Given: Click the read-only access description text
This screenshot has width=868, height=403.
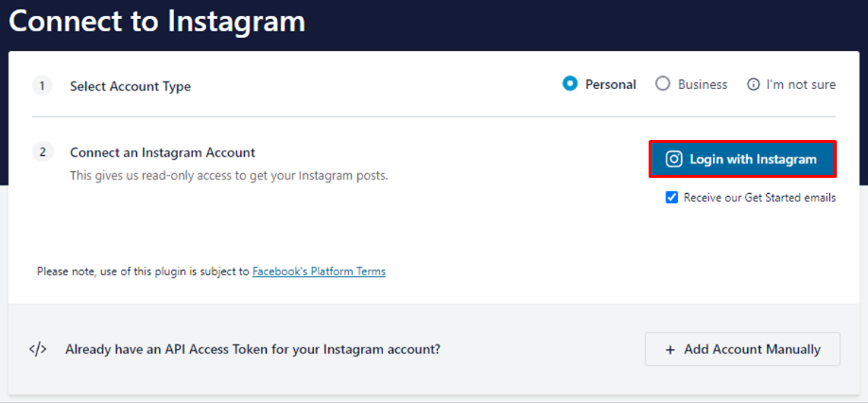Looking at the screenshot, I should pyautogui.click(x=229, y=175).
